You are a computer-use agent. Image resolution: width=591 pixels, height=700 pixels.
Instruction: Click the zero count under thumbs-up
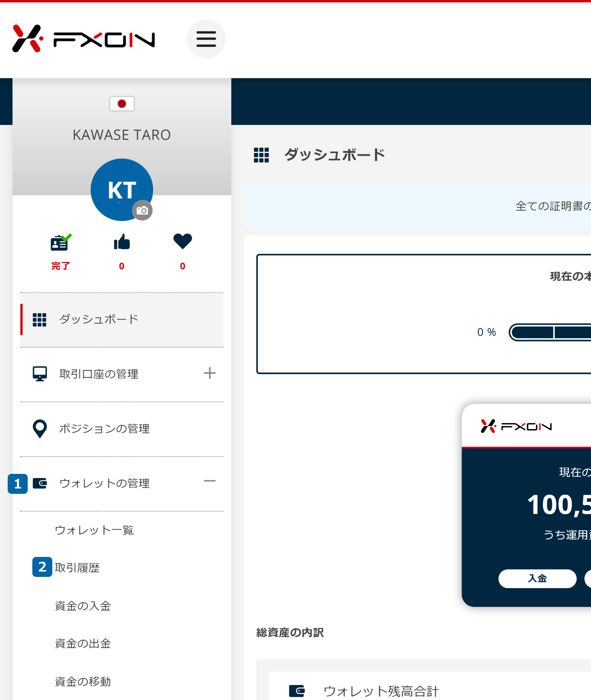[x=122, y=266]
